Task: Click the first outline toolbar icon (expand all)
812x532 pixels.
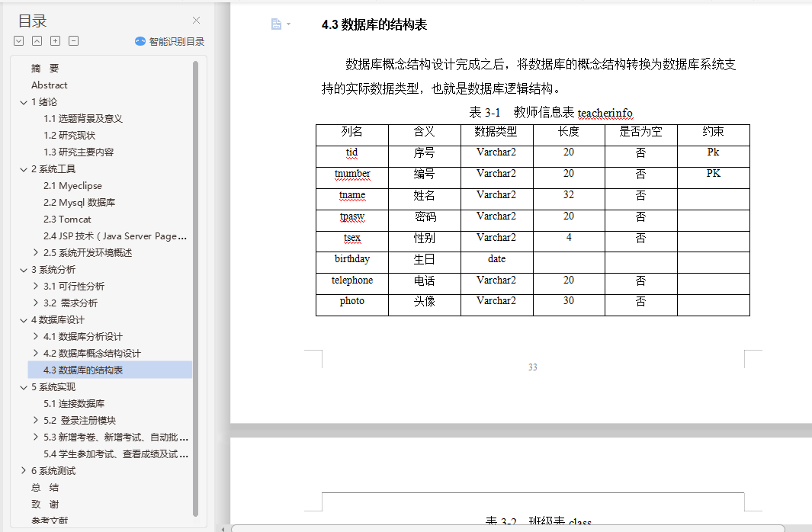Action: click(18, 41)
